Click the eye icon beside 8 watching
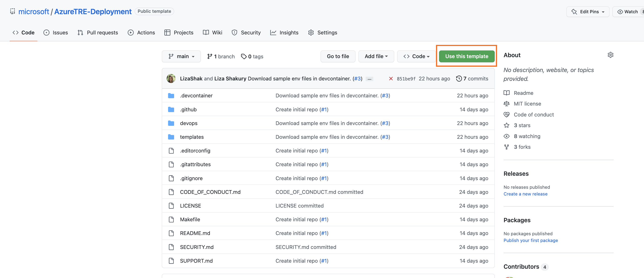The height and width of the screenshot is (278, 644). click(x=507, y=136)
